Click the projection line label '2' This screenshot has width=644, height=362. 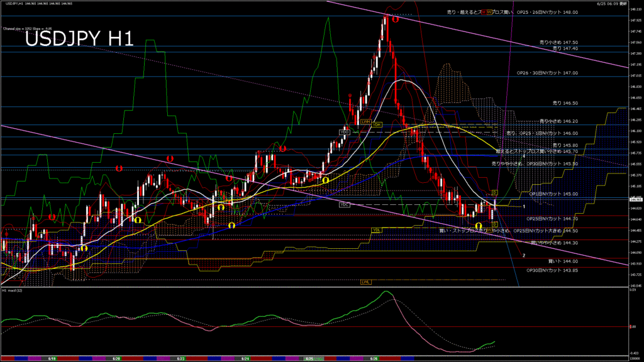(x=524, y=255)
